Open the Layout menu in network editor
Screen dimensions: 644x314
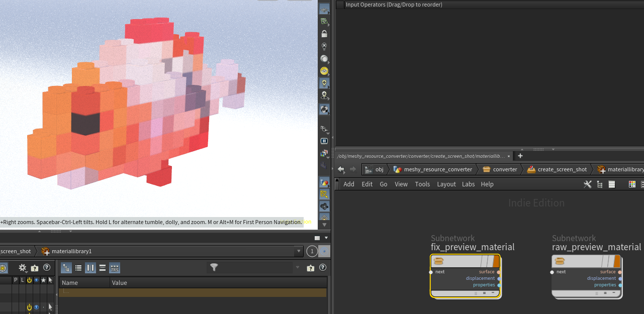click(x=446, y=184)
